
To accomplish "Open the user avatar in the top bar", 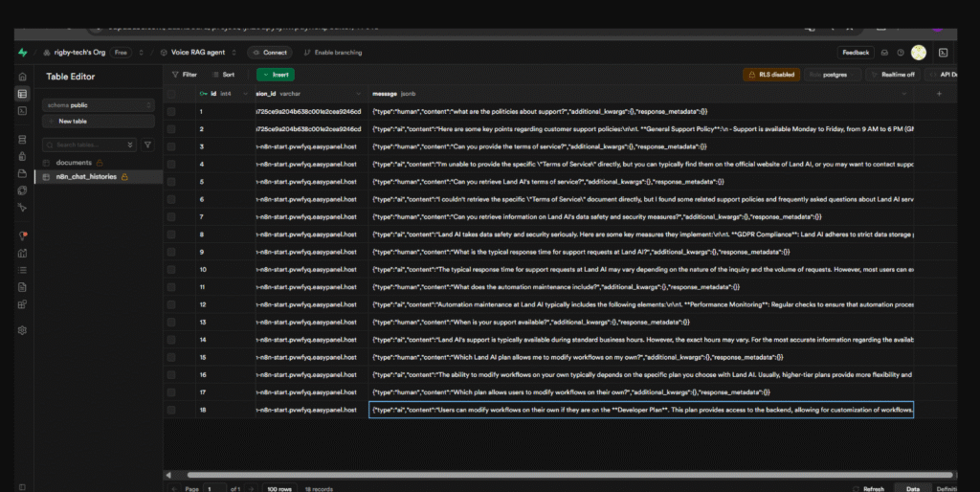I will 919,53.
